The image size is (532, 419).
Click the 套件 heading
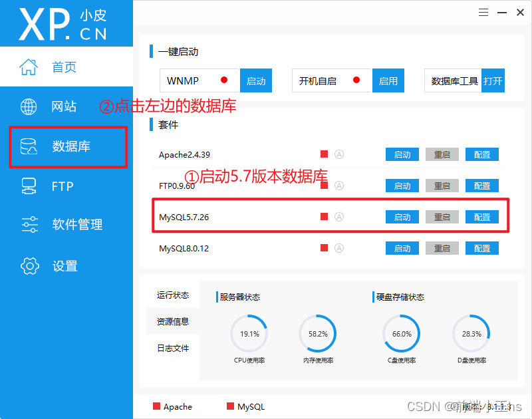(168, 125)
